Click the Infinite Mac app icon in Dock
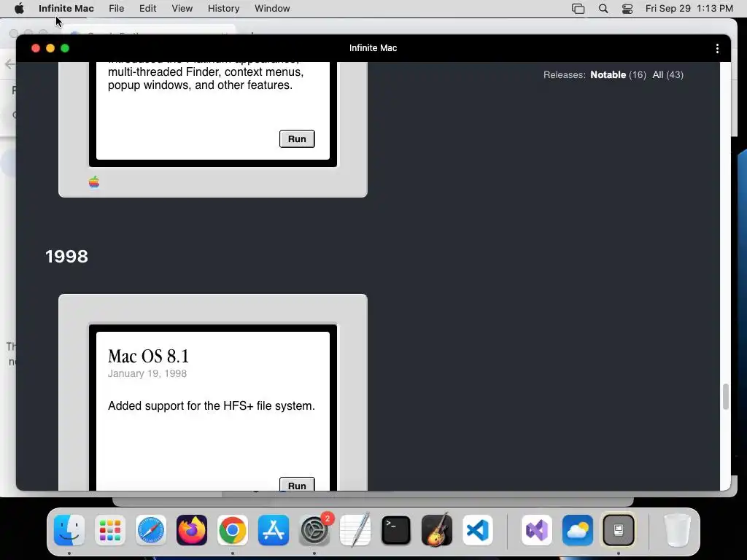 (x=619, y=530)
